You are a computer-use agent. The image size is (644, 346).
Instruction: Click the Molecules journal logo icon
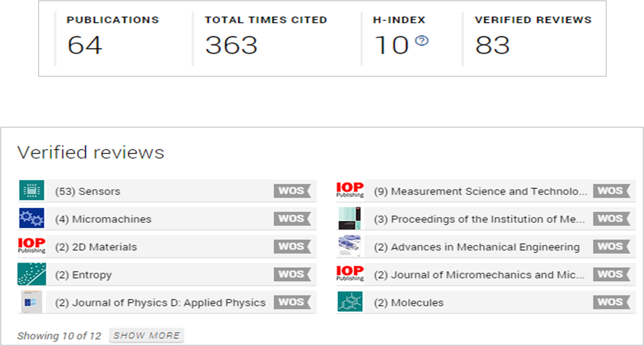point(350,302)
